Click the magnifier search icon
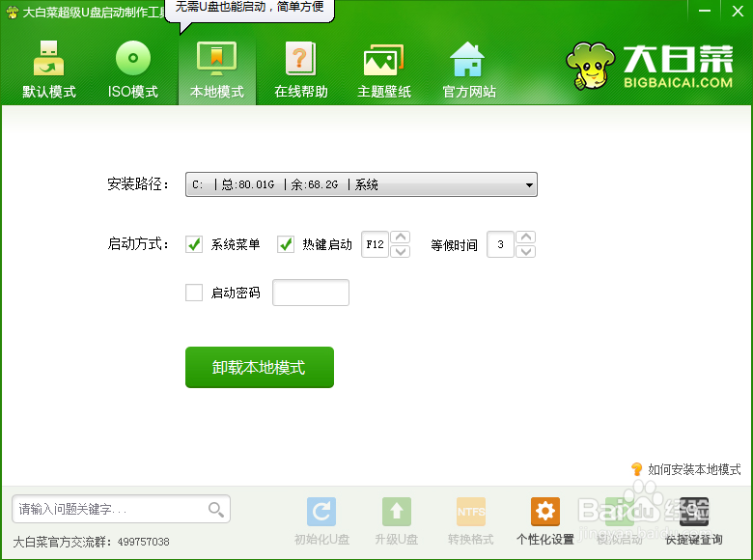Viewport: 753px width, 560px height. point(216,510)
